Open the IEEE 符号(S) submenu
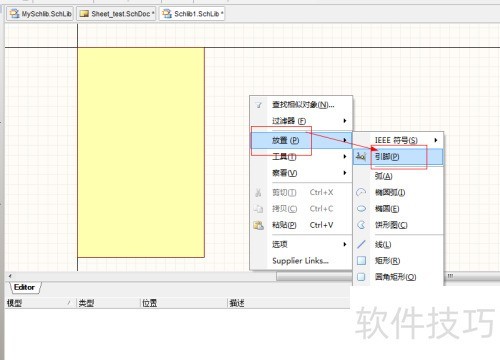 tap(398, 140)
